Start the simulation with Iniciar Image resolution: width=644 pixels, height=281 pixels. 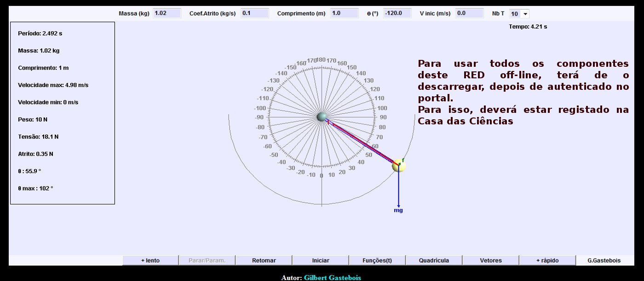coord(321,260)
